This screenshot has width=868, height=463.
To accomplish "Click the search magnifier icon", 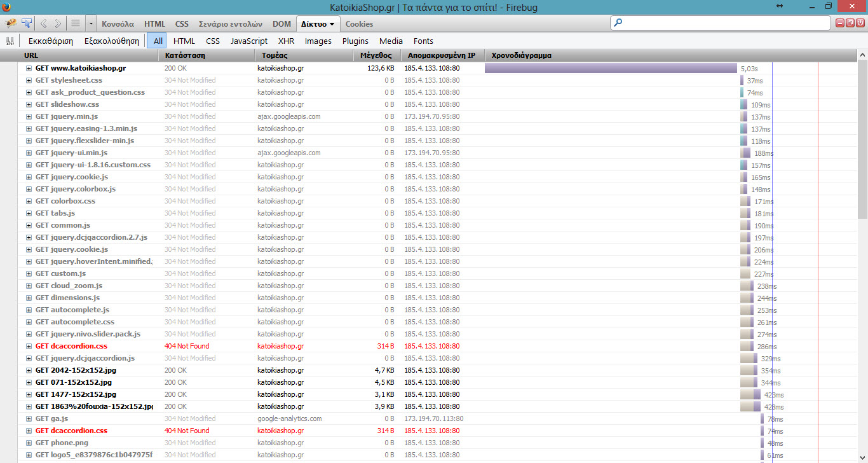I will pyautogui.click(x=618, y=23).
